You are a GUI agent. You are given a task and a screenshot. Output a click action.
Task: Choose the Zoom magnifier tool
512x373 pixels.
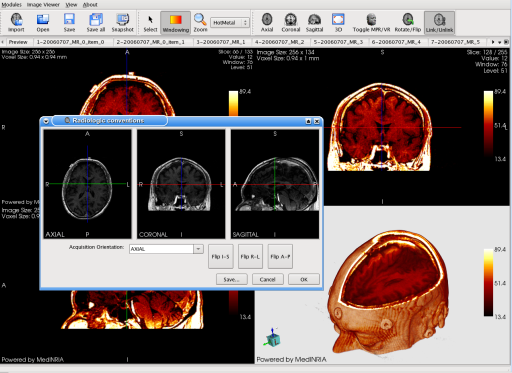(x=200, y=22)
